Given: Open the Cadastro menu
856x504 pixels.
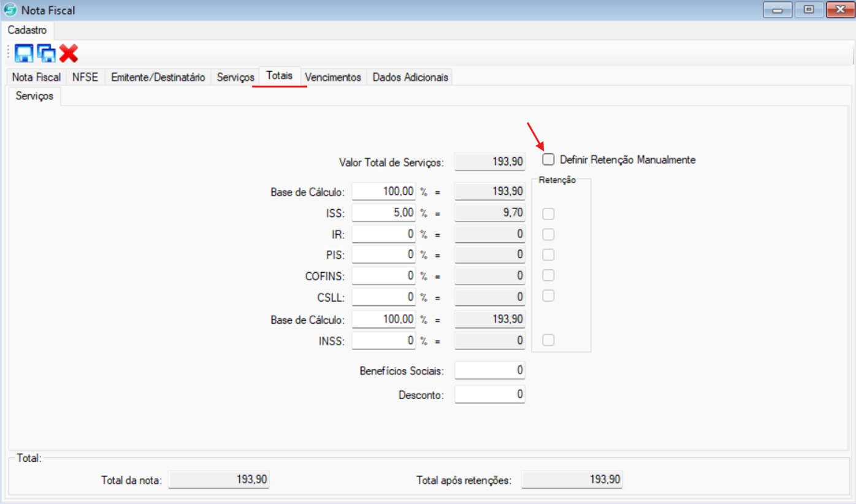Looking at the screenshot, I should (x=28, y=30).
